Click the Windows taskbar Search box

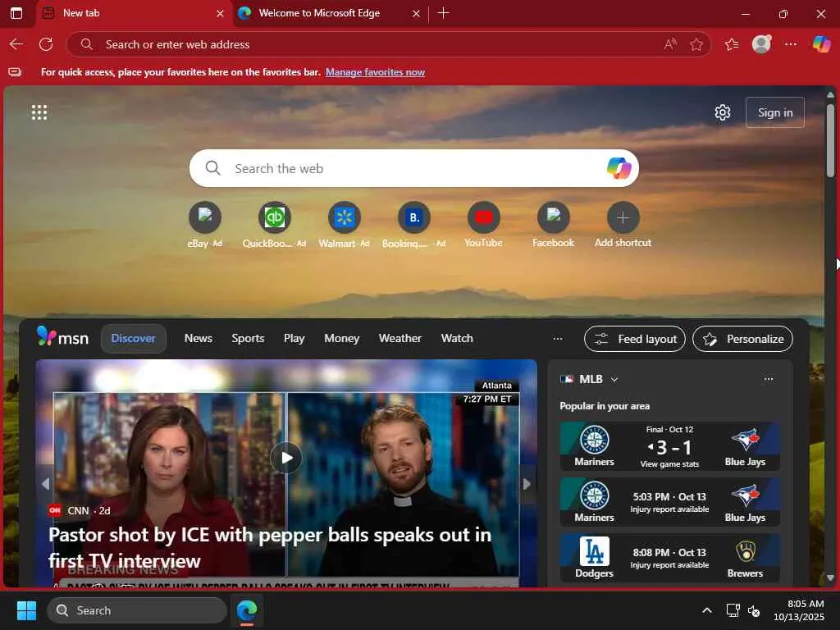(137, 610)
